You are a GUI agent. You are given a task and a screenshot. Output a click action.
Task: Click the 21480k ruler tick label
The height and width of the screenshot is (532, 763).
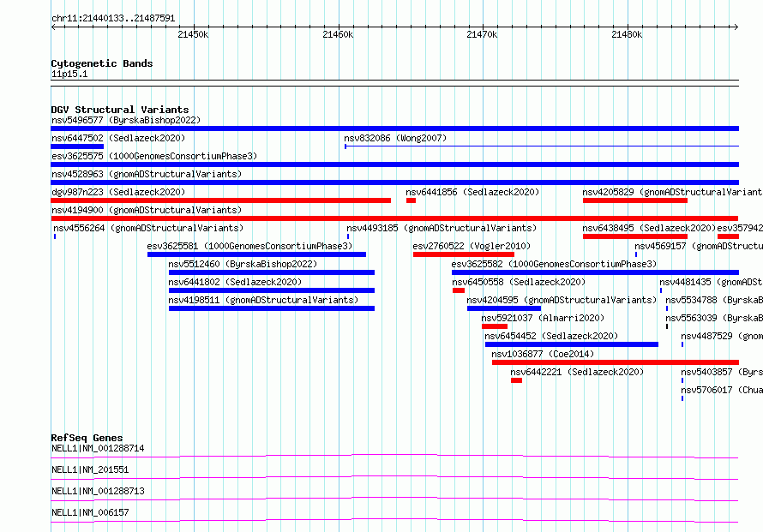pos(627,34)
